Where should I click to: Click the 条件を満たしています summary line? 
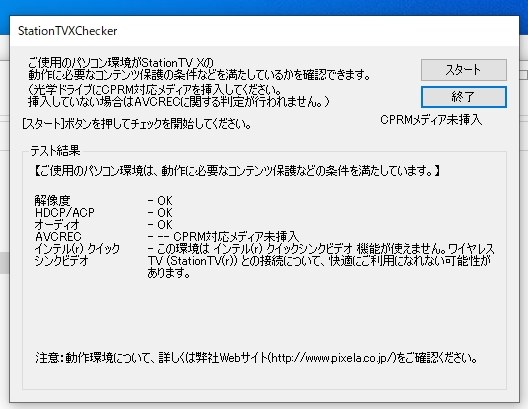pos(237,171)
